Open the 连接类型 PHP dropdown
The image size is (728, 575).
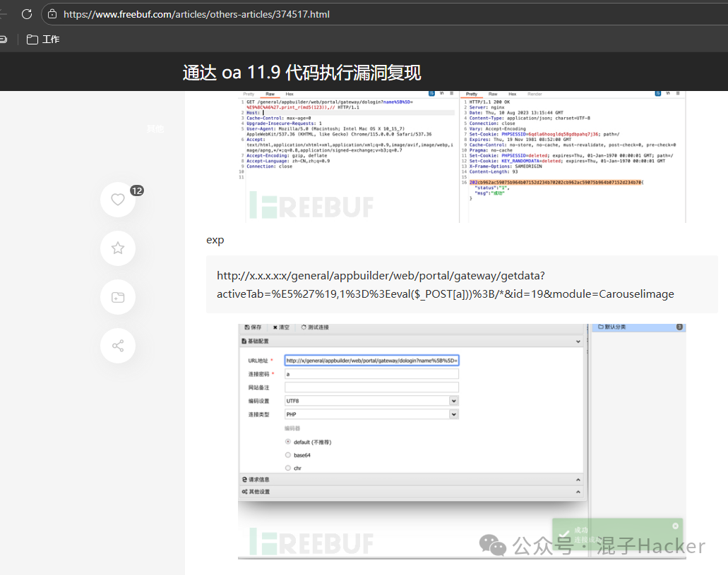pyautogui.click(x=372, y=414)
